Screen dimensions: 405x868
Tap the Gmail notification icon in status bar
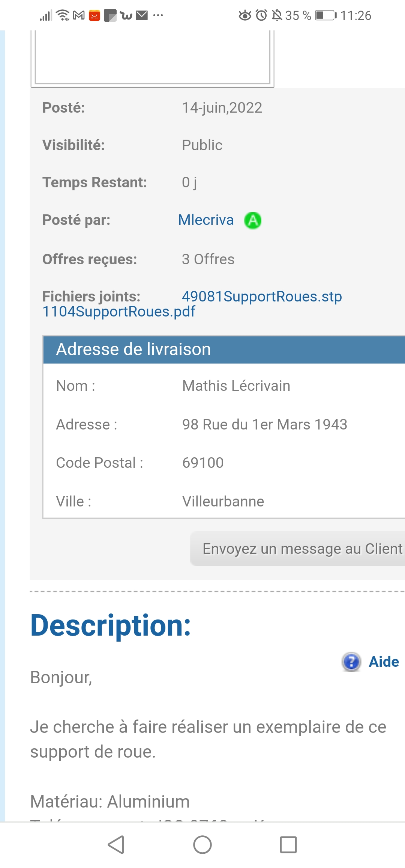pyautogui.click(x=79, y=15)
